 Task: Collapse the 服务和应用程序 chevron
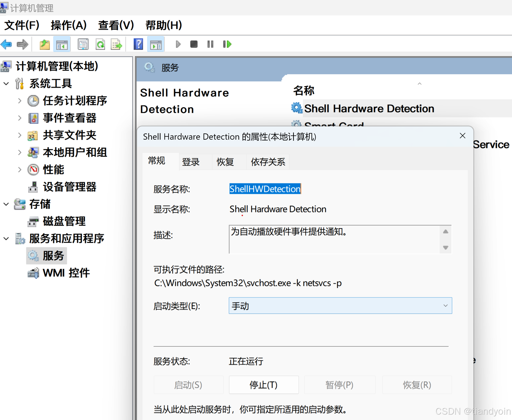coord(6,239)
